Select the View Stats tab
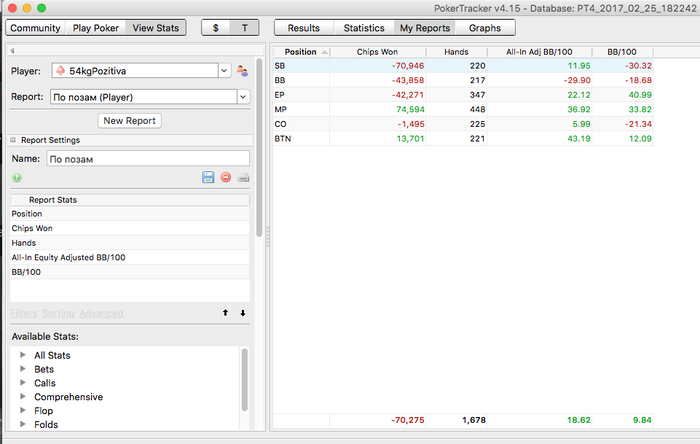The image size is (700, 444). pos(156,28)
